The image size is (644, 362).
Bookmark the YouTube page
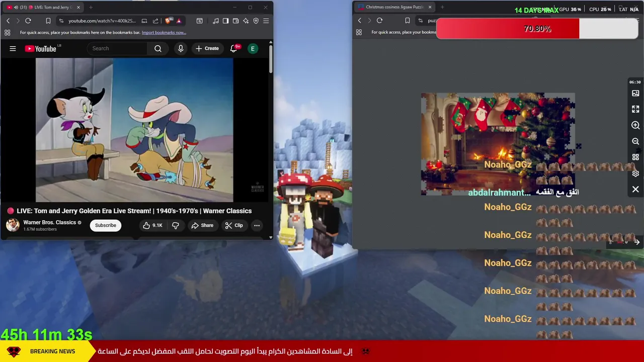click(48, 21)
